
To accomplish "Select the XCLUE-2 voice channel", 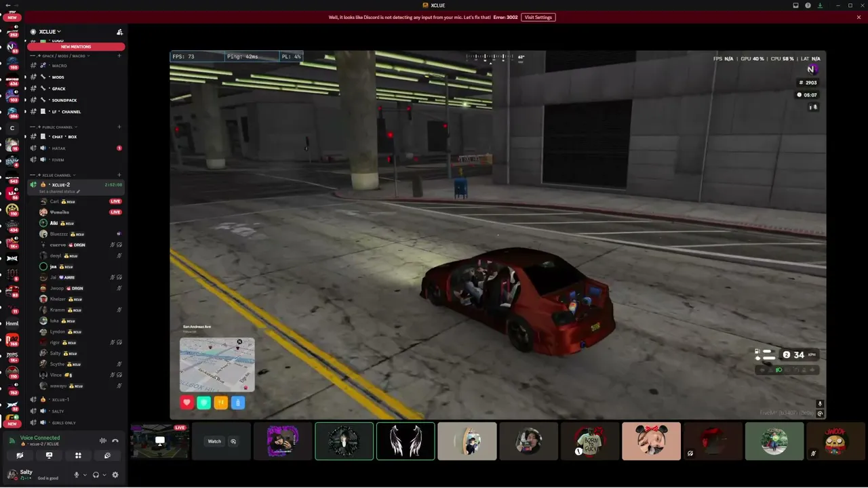I will point(76,185).
